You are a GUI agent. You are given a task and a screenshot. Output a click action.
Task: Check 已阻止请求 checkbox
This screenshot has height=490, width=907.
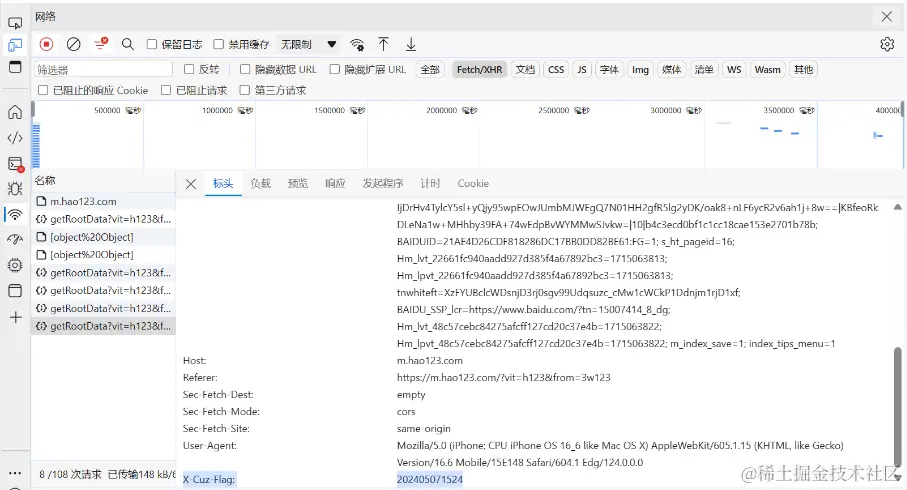[x=166, y=90]
